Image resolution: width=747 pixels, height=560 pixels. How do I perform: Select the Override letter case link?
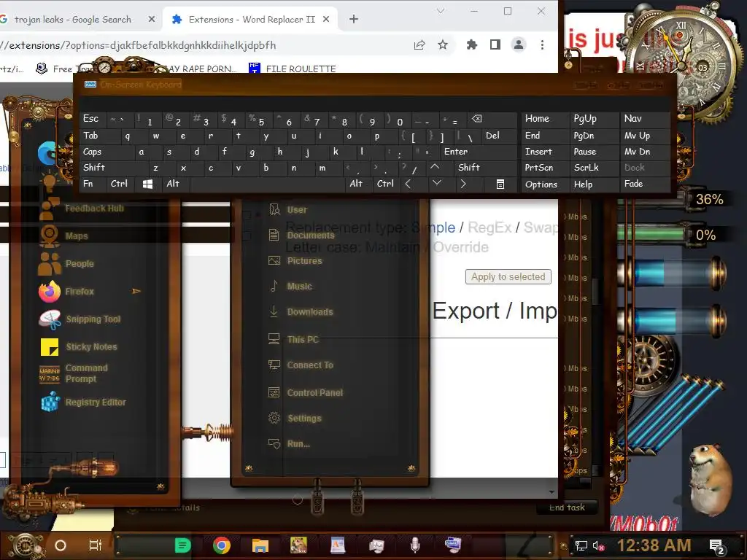(x=461, y=247)
